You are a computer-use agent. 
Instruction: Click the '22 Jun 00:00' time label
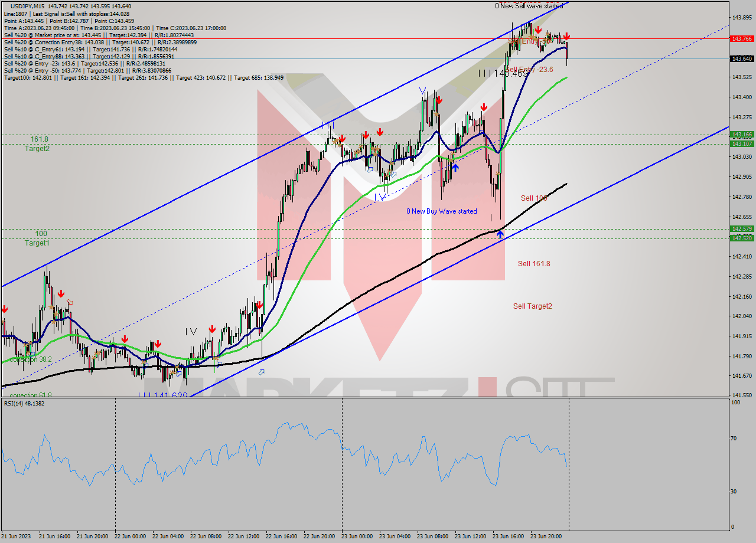130,537
